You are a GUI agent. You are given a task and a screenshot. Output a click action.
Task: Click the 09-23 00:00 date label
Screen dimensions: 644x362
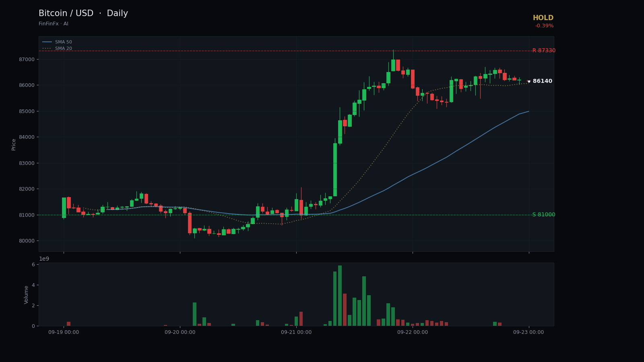pos(528,332)
